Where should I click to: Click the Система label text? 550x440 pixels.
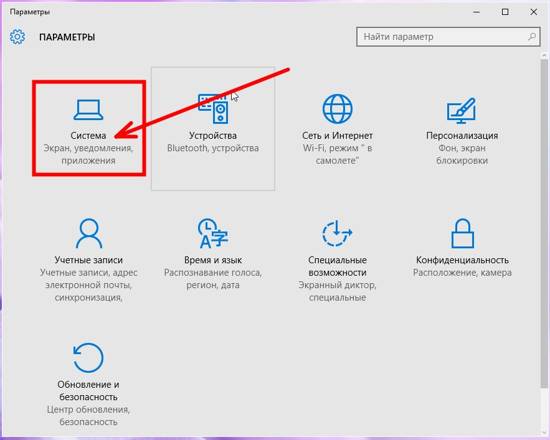pyautogui.click(x=88, y=135)
